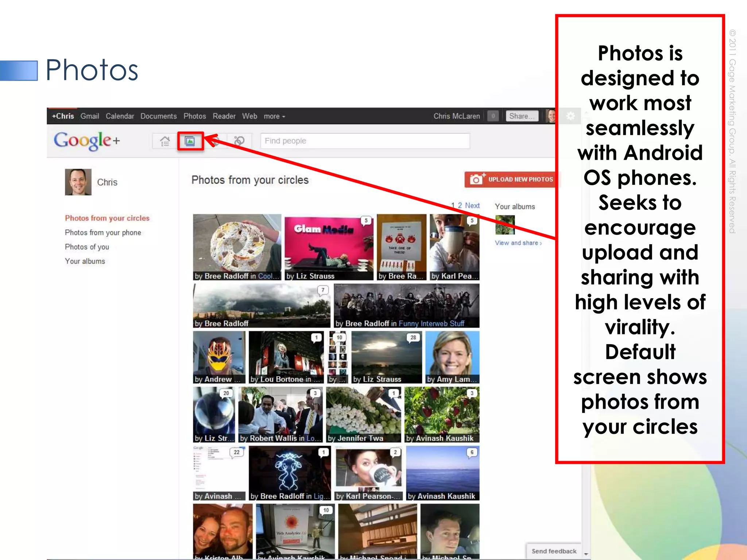Click the Chris name link in sidebar
The height and width of the screenshot is (560, 747).
click(x=107, y=182)
